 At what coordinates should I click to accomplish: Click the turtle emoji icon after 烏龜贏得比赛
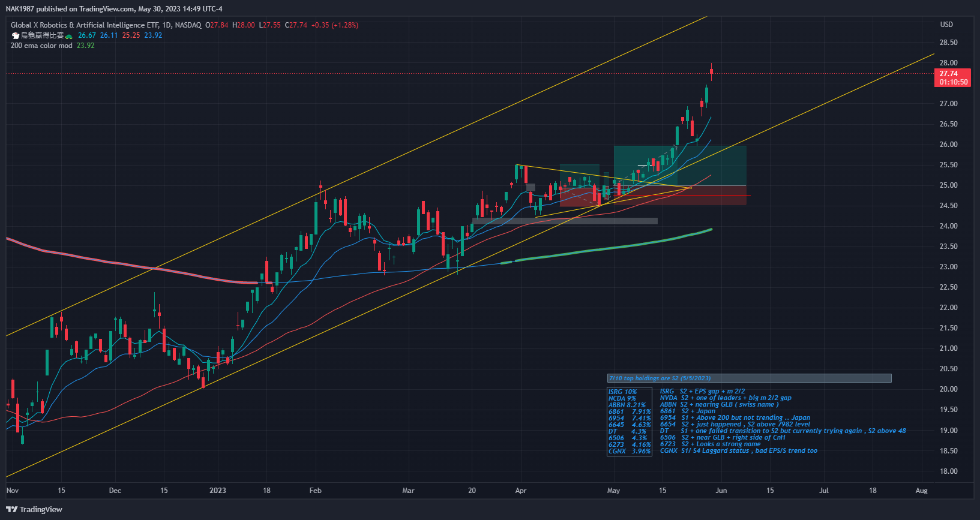68,36
